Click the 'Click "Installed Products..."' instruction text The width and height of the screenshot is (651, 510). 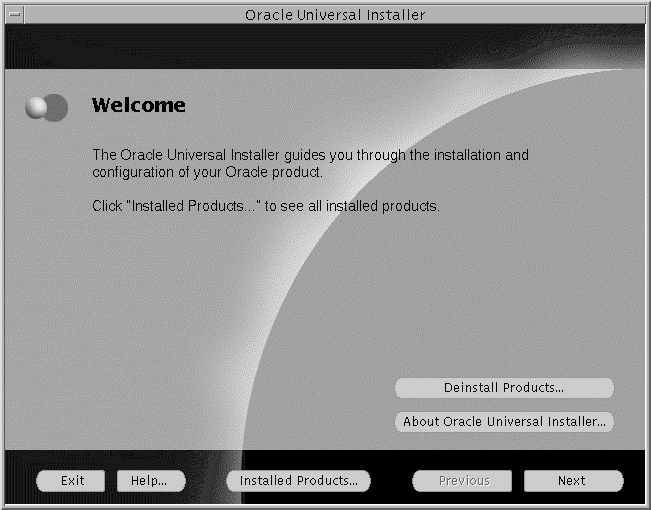pyautogui.click(x=266, y=206)
